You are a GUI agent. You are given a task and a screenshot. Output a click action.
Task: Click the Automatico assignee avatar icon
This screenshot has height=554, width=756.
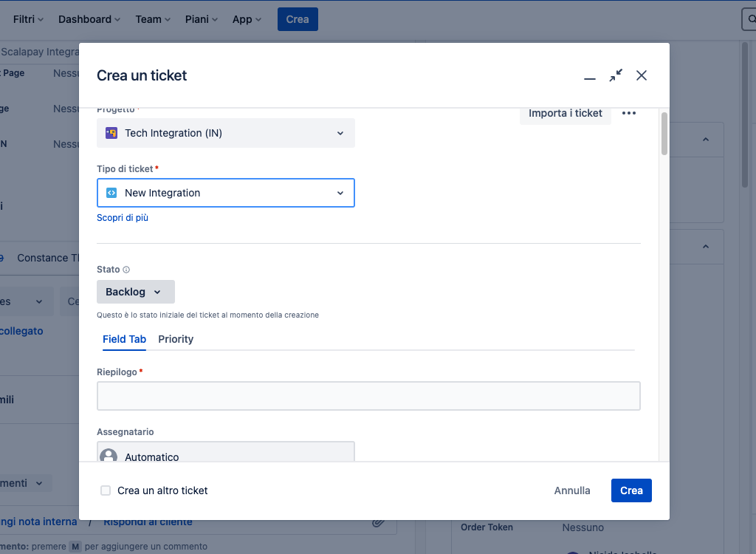pos(109,456)
